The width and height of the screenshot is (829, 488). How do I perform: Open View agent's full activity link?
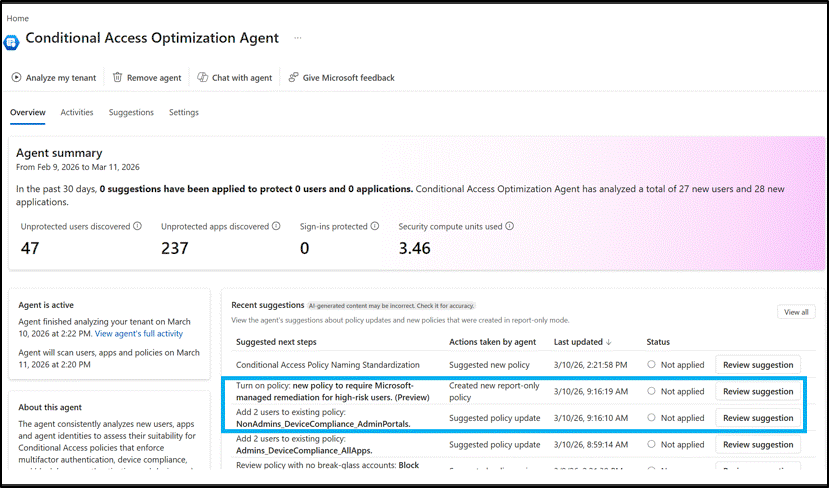point(138,333)
